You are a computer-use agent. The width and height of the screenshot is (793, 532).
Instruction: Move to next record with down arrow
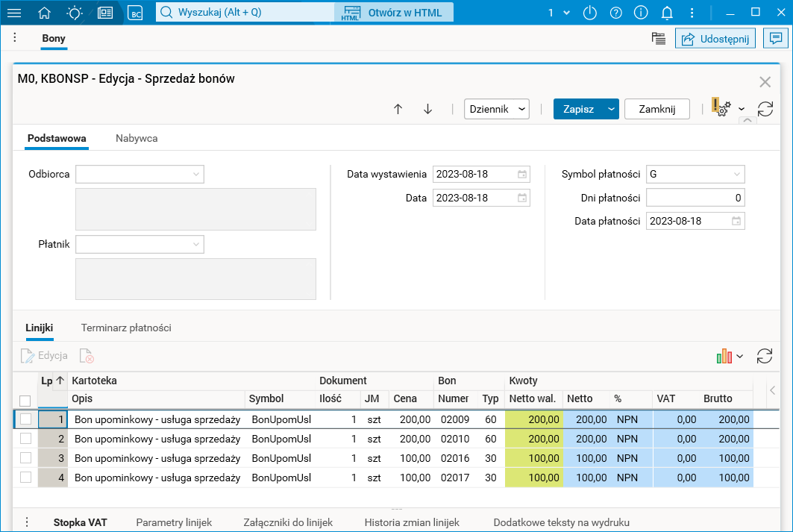(427, 109)
